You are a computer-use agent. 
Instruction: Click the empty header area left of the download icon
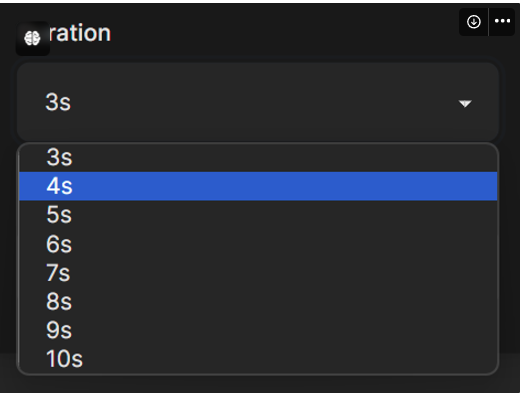[283, 32]
